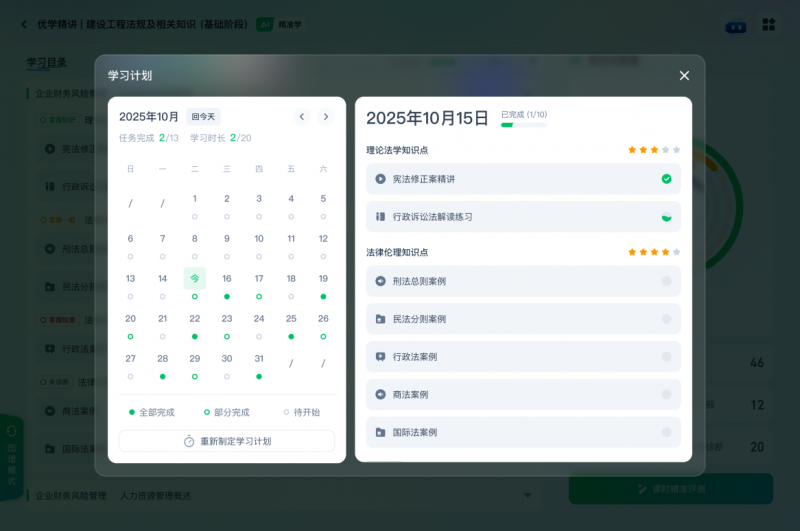Click the 已完成 progress bar

click(x=523, y=125)
